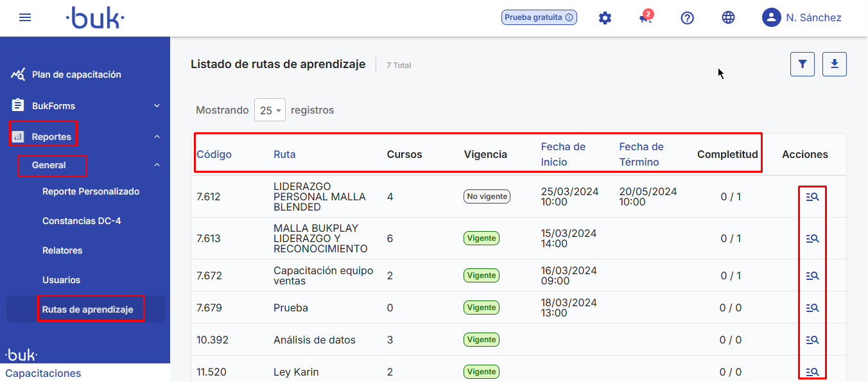Open the language globe icon
This screenshot has height=382, width=868.
click(728, 18)
